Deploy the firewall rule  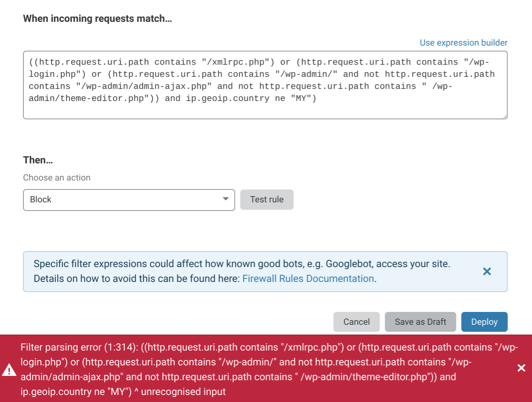[484, 322]
